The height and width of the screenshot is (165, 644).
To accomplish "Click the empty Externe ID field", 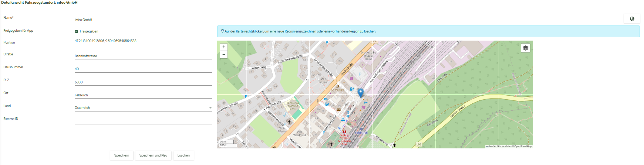I will 143,121.
